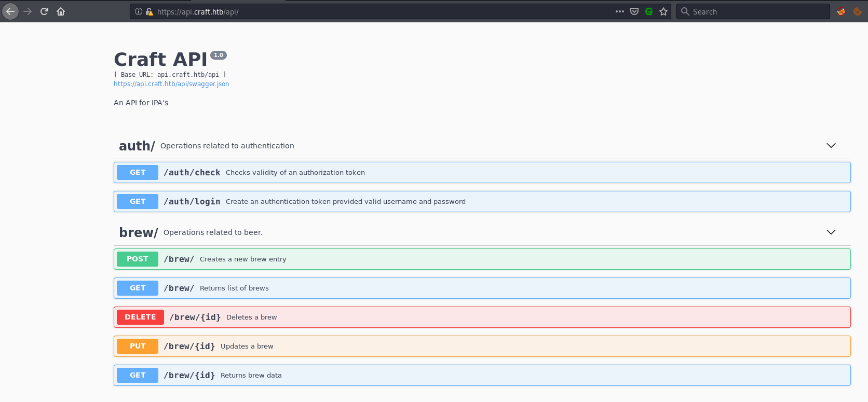Click 'Operations related to authentication' text
The height and width of the screenshot is (402, 868).
tap(227, 146)
